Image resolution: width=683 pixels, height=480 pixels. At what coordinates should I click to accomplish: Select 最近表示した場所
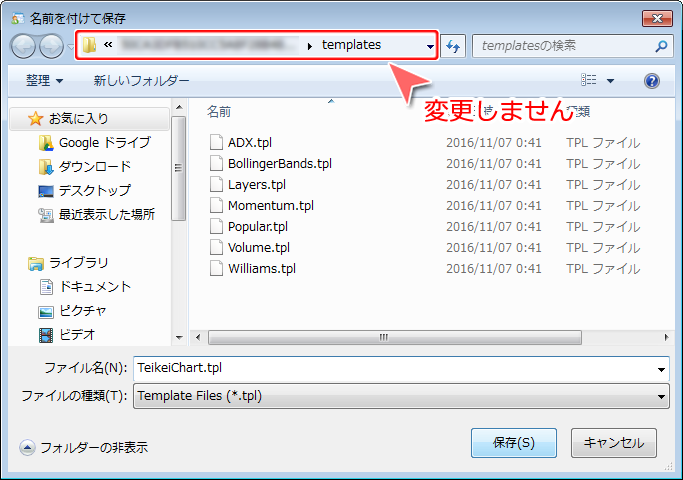point(107,214)
